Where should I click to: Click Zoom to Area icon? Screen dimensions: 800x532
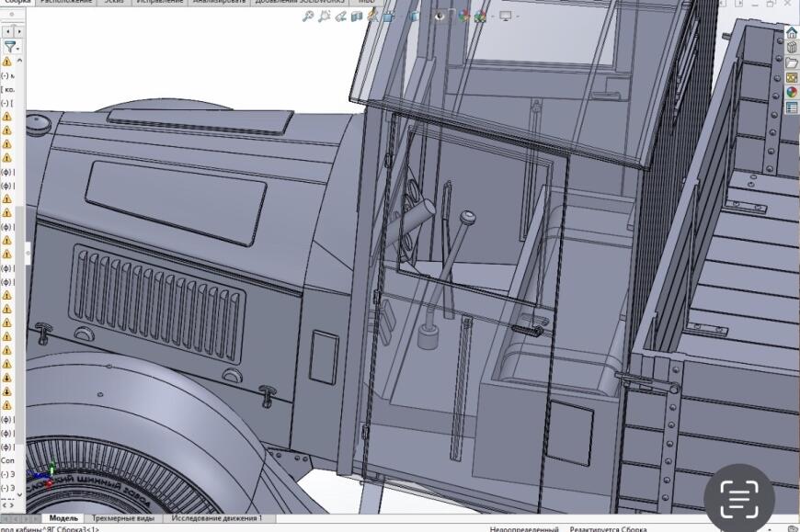point(324,17)
